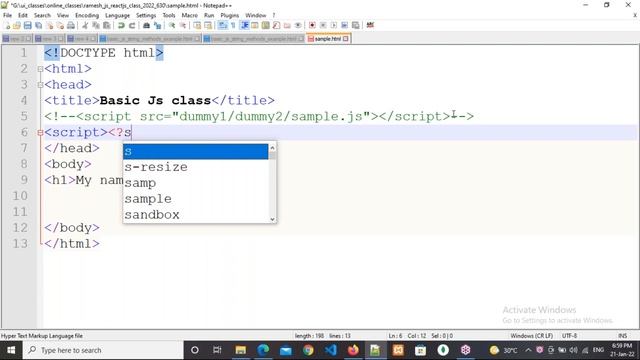Viewport: 640px width, 360px height.
Task: Open Find with the binoculars icon
Action: (146, 25)
